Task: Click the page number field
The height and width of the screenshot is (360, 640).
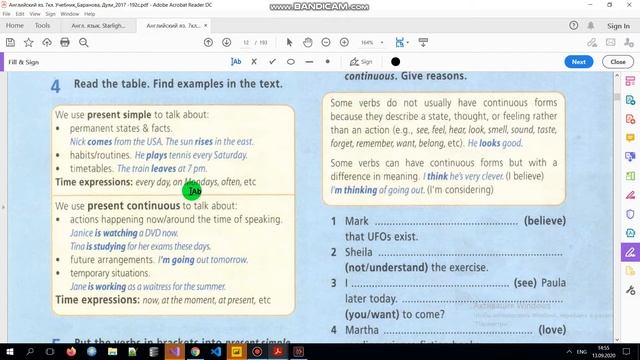Action: click(x=246, y=42)
